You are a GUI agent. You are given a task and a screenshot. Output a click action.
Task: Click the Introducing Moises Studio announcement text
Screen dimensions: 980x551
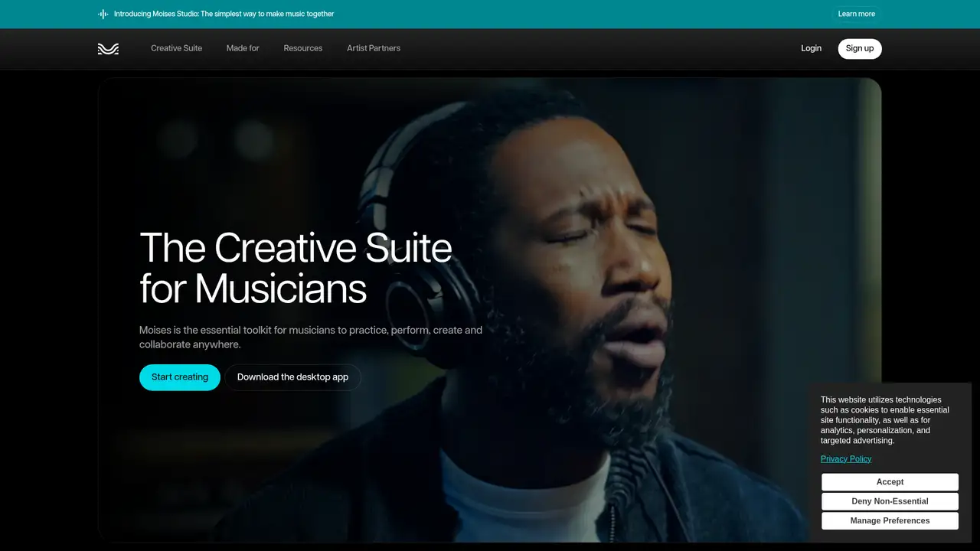224,14
